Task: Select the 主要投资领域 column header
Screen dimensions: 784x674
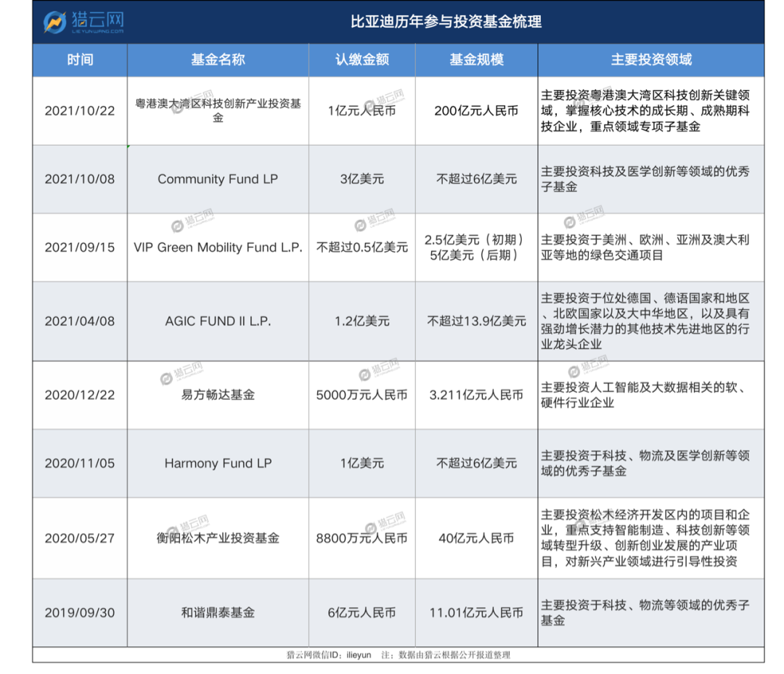Action: [651, 60]
